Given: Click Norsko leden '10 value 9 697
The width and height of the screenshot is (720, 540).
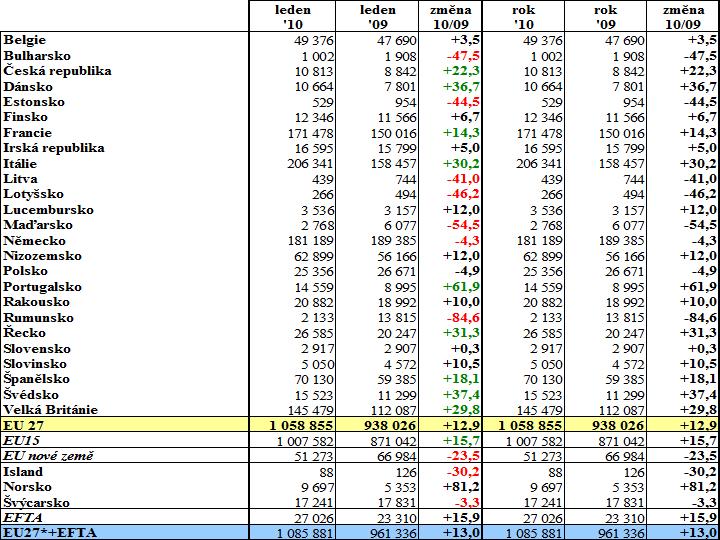Looking at the screenshot, I should tap(317, 487).
